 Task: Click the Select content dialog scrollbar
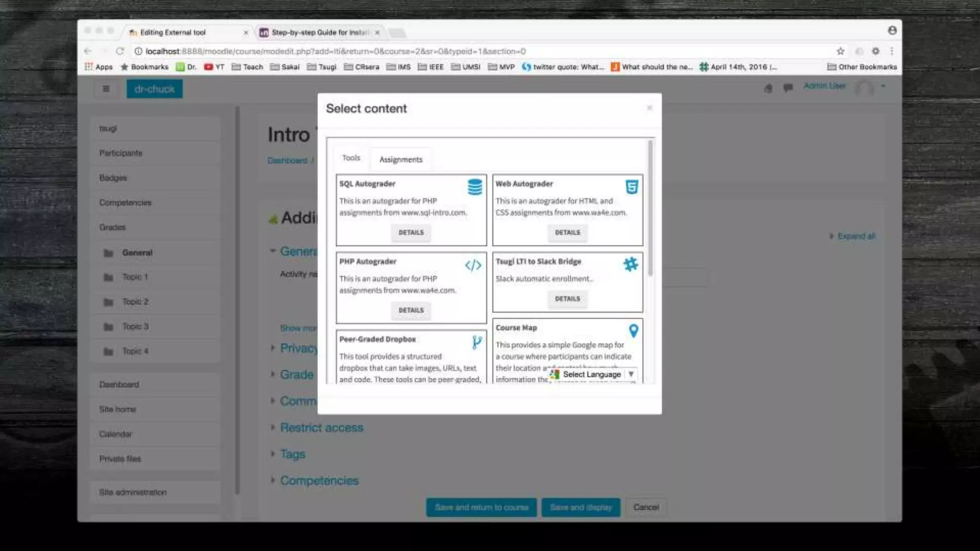(x=650, y=208)
